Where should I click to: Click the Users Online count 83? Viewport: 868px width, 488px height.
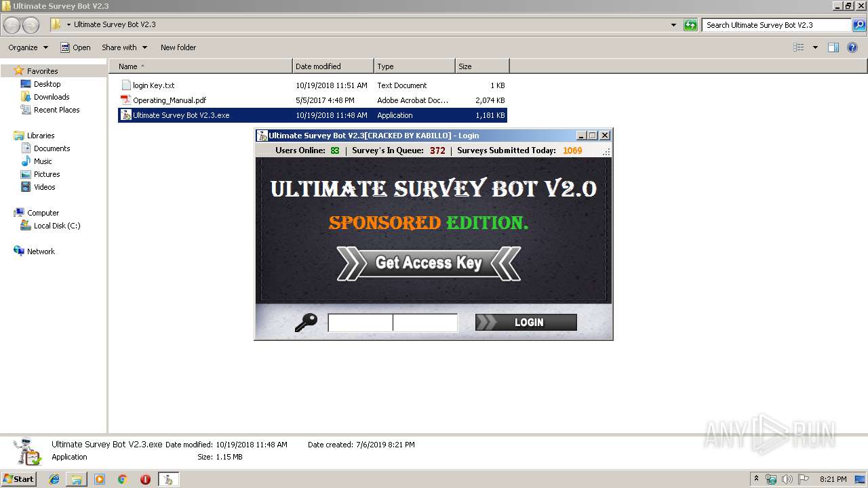click(x=335, y=150)
